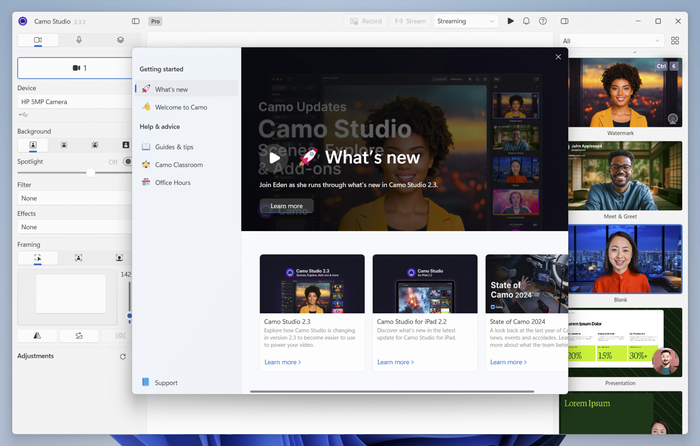
Task: Click Learn more button on banner
Action: (286, 206)
